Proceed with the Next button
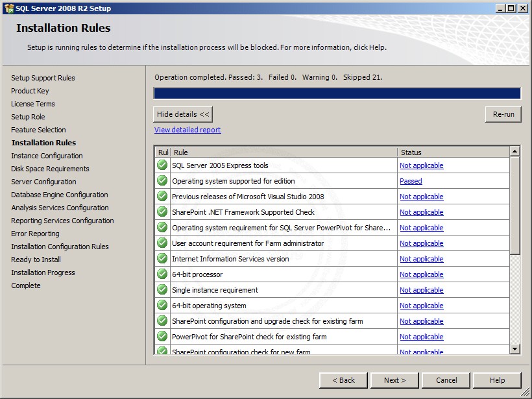Screen dimensions: 532x399 coord(394,380)
